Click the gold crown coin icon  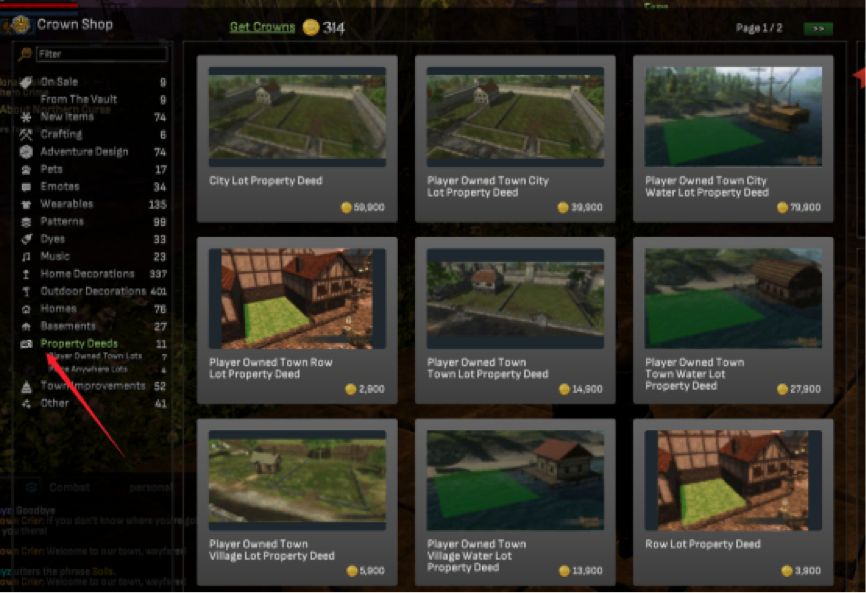[x=311, y=27]
